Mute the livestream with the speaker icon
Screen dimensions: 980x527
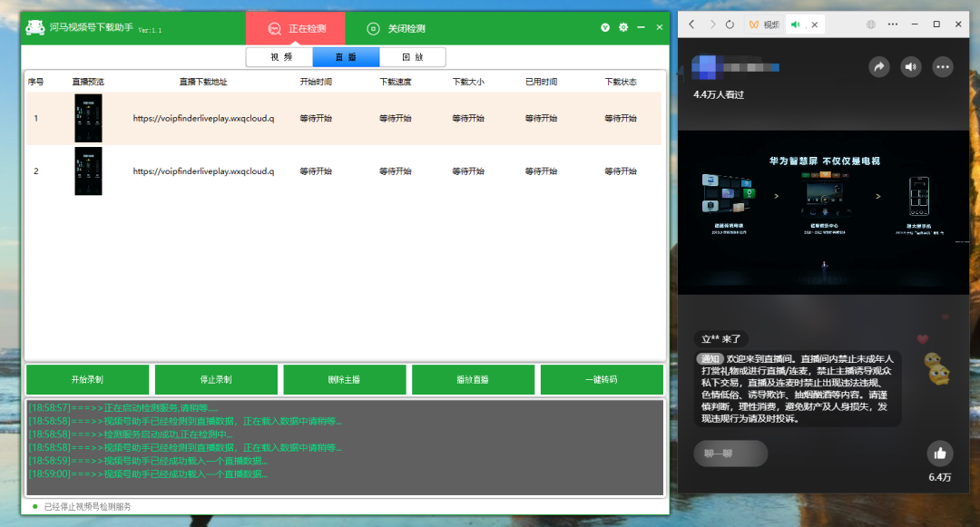(910, 66)
